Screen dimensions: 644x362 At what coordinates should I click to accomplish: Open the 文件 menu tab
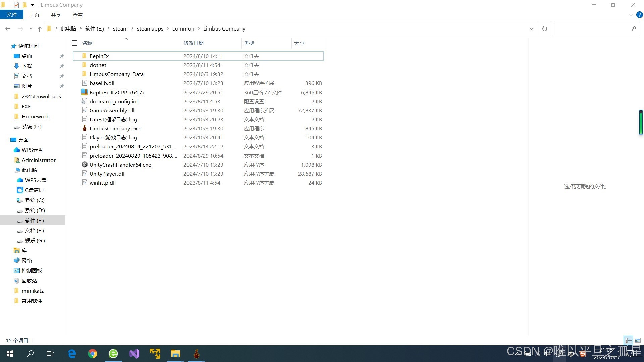tap(12, 15)
